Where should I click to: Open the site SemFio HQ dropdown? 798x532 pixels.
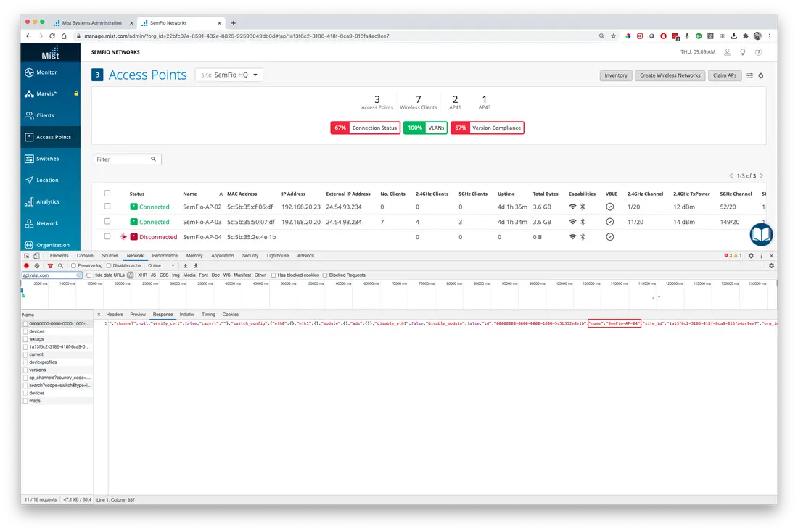pyautogui.click(x=229, y=75)
